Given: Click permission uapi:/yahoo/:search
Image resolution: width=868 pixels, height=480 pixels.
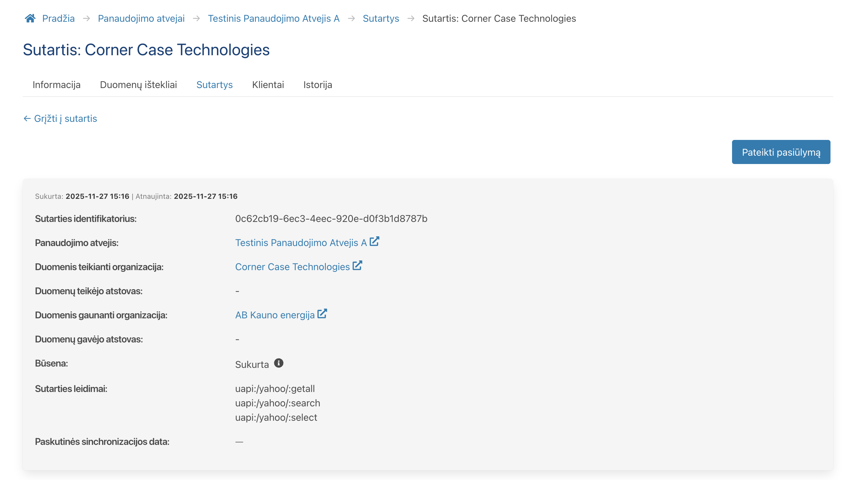Looking at the screenshot, I should [x=278, y=403].
